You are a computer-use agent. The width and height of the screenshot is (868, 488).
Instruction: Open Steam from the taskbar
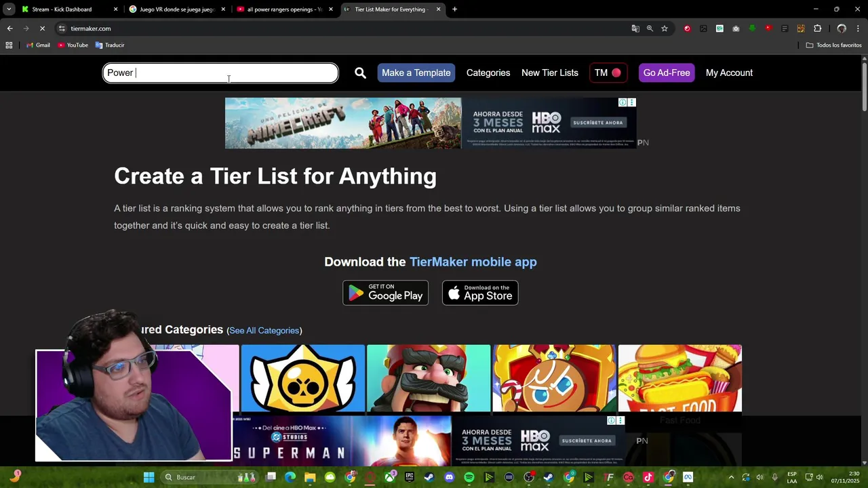coord(429,477)
